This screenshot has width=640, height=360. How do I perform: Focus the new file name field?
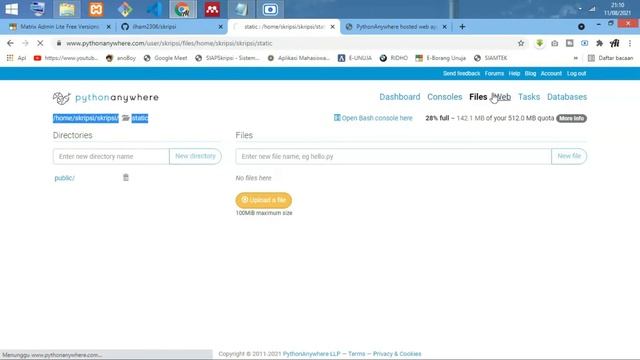[x=393, y=156]
